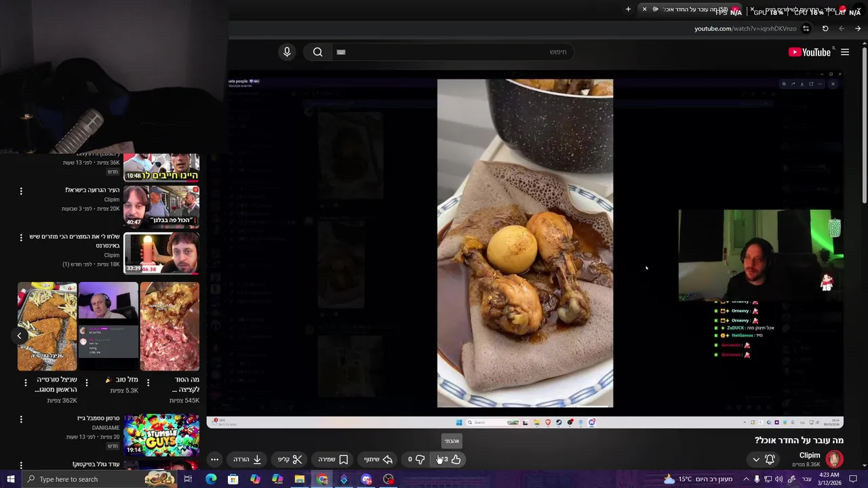Screen dimensions: 868x488
Task: Expand the subscription options chevron
Action: point(756,460)
